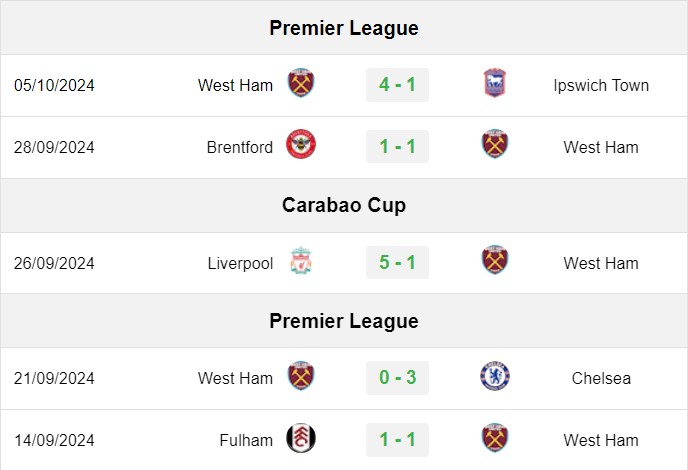
Task: Open the 0 - 3 Chelsea score
Action: click(397, 377)
